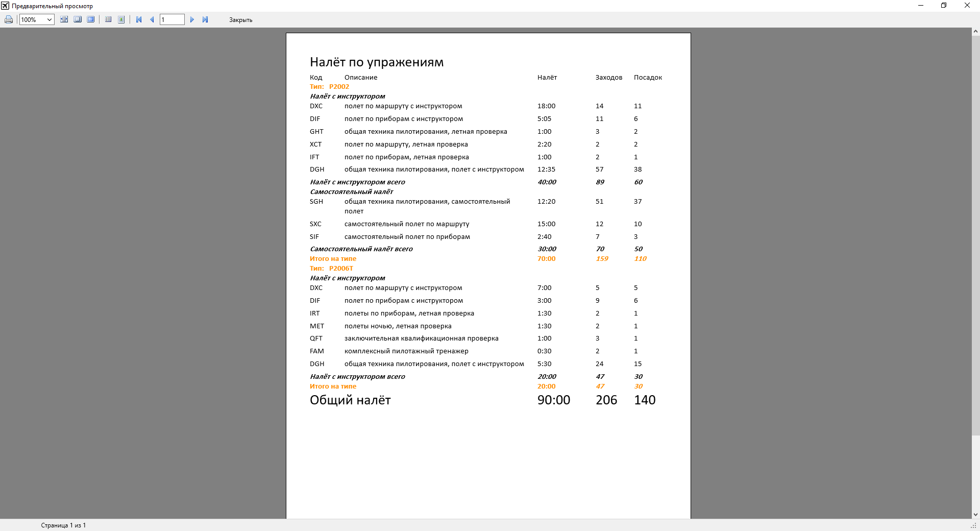Click the page setup list icon

click(x=108, y=19)
